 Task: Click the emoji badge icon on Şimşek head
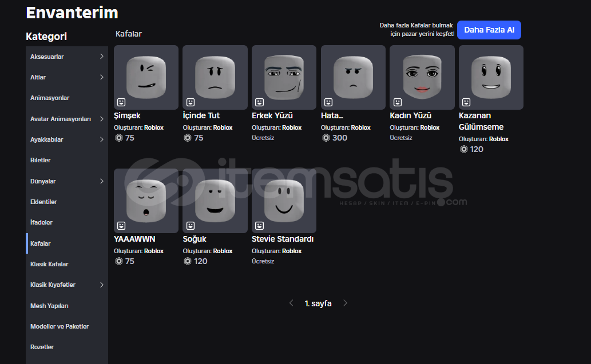[121, 102]
